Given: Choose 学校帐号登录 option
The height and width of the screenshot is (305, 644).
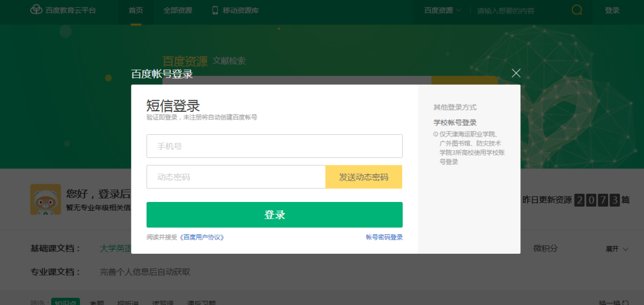Looking at the screenshot, I should (454, 122).
